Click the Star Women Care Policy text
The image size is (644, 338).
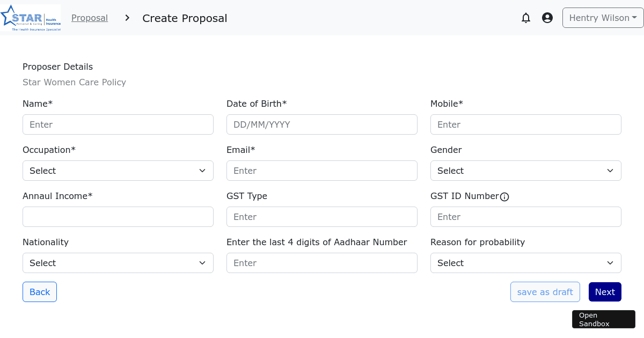click(74, 82)
